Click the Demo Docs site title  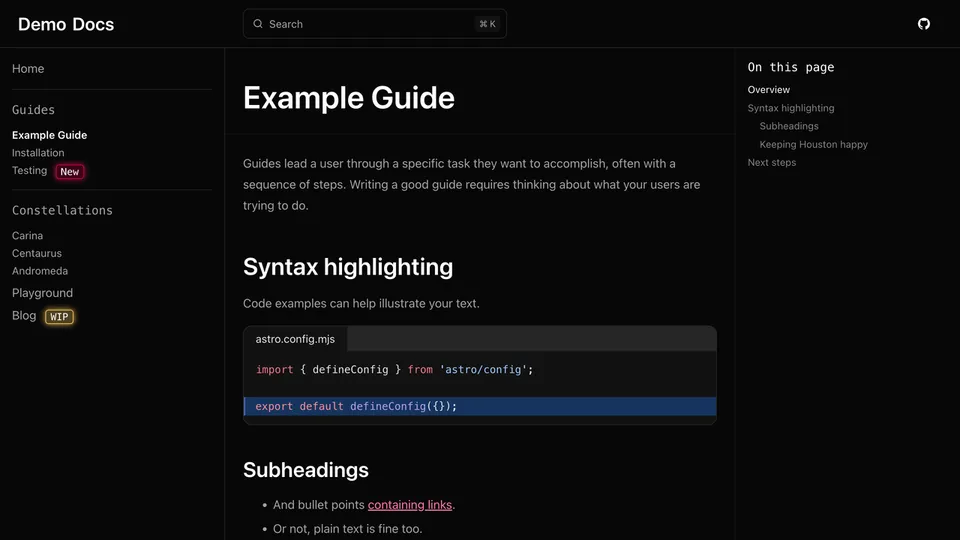point(66,24)
